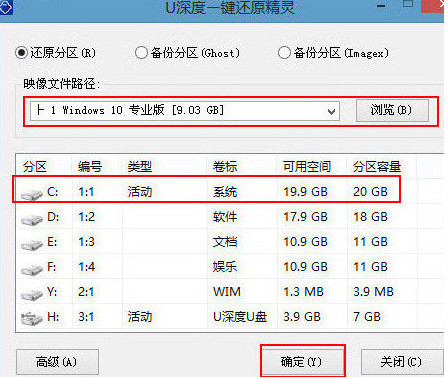This screenshot has width=448, height=379.
Task: Click the 分区 column header
Action: (x=35, y=166)
